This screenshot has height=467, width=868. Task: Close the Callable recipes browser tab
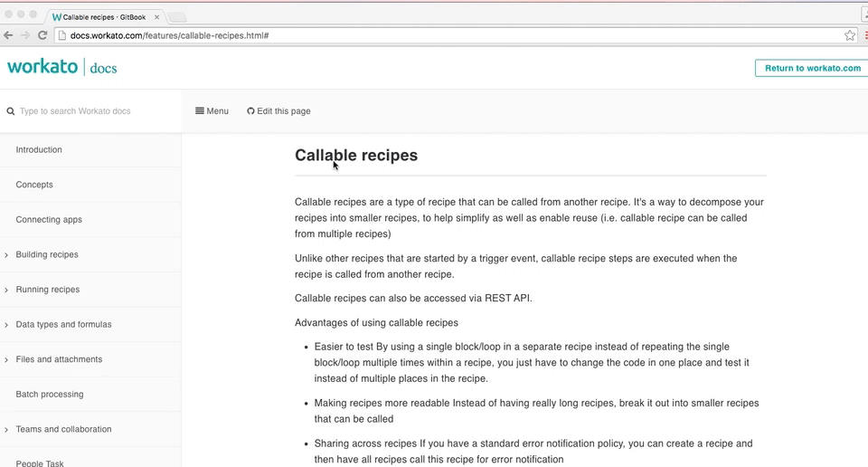click(x=156, y=16)
